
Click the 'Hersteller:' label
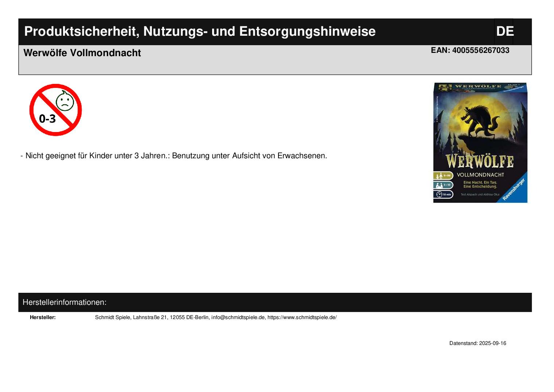(43, 317)
